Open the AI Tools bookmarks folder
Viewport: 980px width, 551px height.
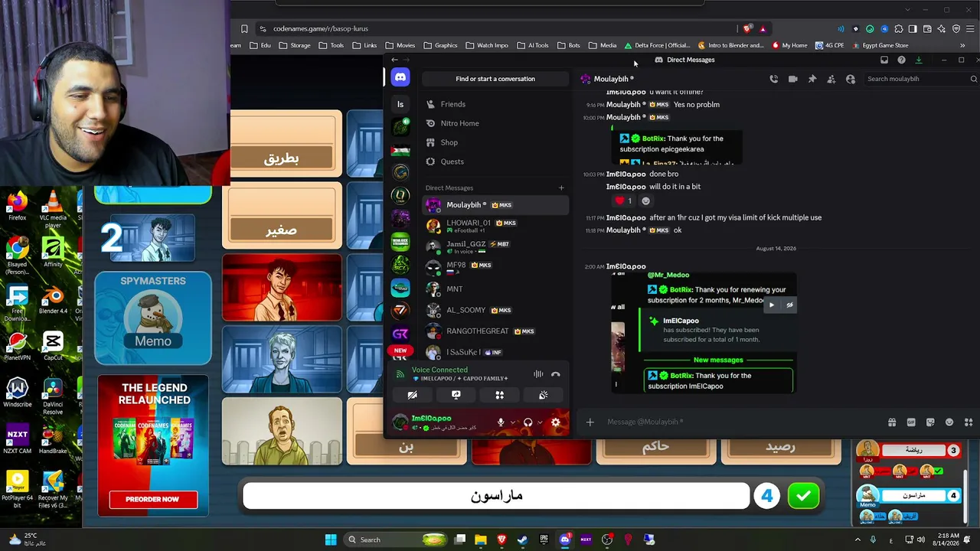[x=533, y=45]
